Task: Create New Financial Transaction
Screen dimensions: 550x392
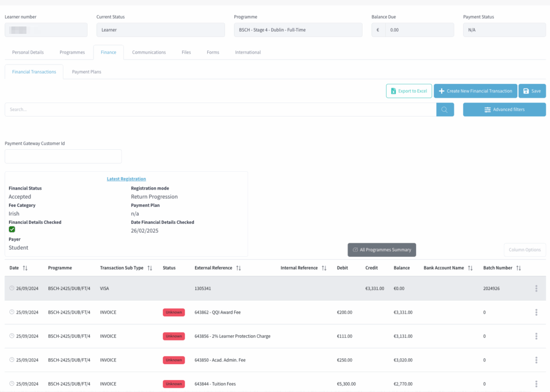Action: click(x=476, y=91)
